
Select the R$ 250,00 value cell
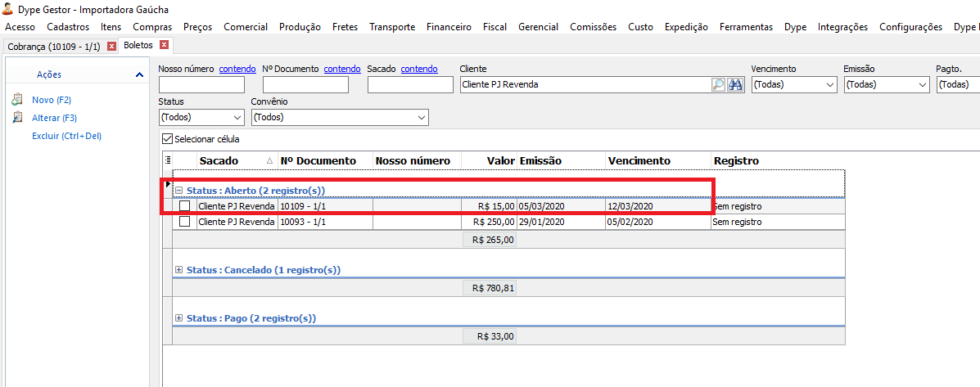coord(489,222)
